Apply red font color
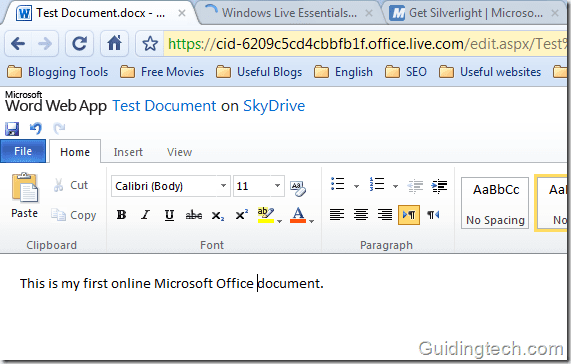 pos(298,215)
